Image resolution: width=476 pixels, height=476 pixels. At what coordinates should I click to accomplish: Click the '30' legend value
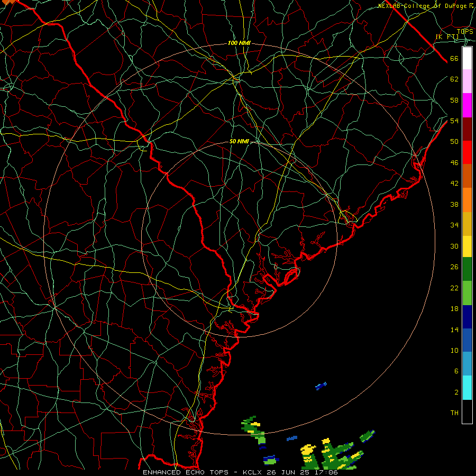click(x=454, y=246)
